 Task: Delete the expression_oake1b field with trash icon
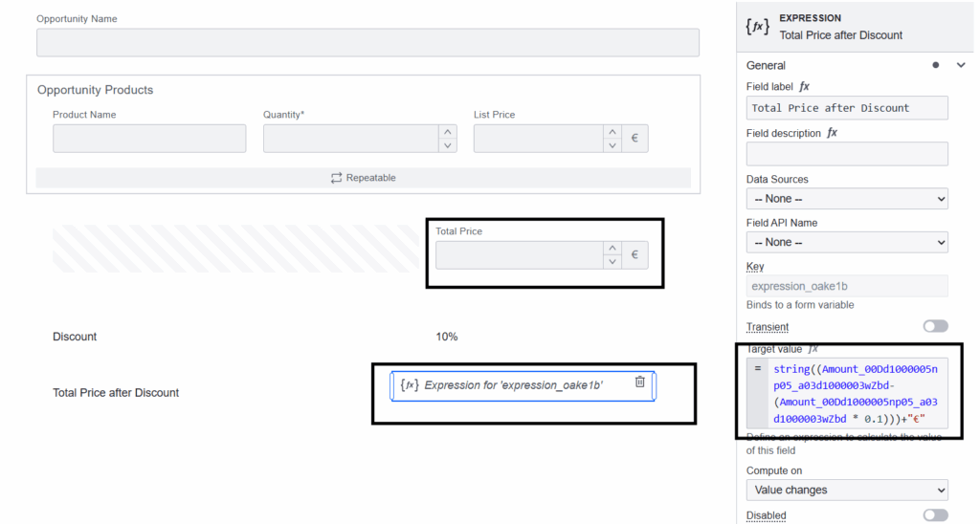tap(640, 382)
